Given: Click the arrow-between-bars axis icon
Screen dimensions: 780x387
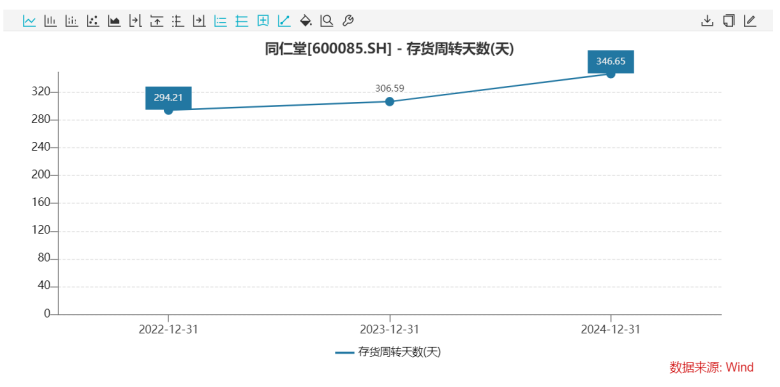Looking at the screenshot, I should pos(135,21).
